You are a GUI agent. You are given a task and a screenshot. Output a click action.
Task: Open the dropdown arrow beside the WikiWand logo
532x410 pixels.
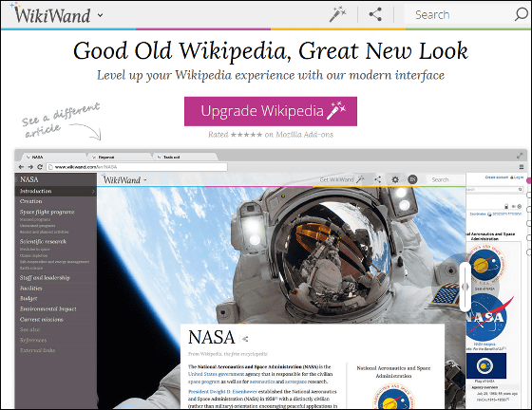(100, 15)
